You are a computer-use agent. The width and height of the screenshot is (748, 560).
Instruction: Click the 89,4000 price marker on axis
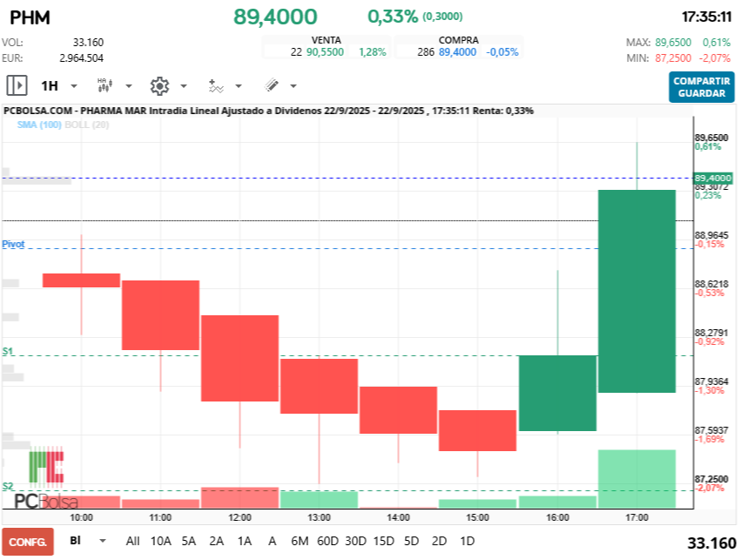tap(712, 178)
